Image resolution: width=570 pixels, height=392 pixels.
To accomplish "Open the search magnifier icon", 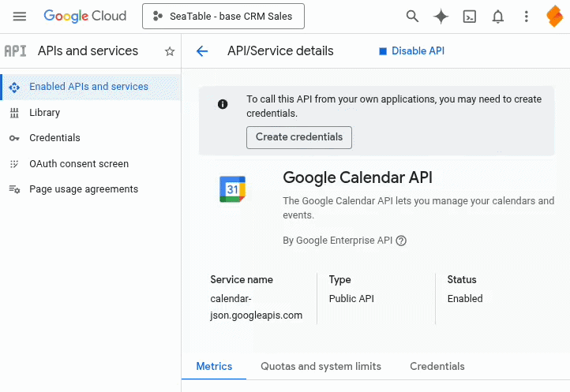I will [x=412, y=17].
